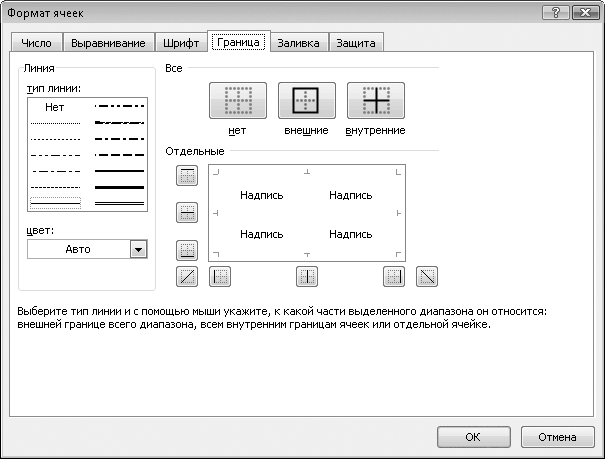Screen dimensions: 605x459
Task: Add the diagonal down border
Action: pyautogui.click(x=427, y=276)
